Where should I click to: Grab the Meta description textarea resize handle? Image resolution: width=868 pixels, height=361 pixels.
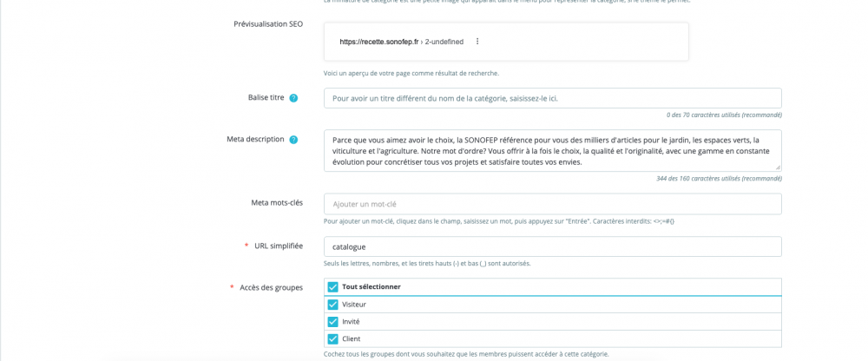pyautogui.click(x=778, y=167)
